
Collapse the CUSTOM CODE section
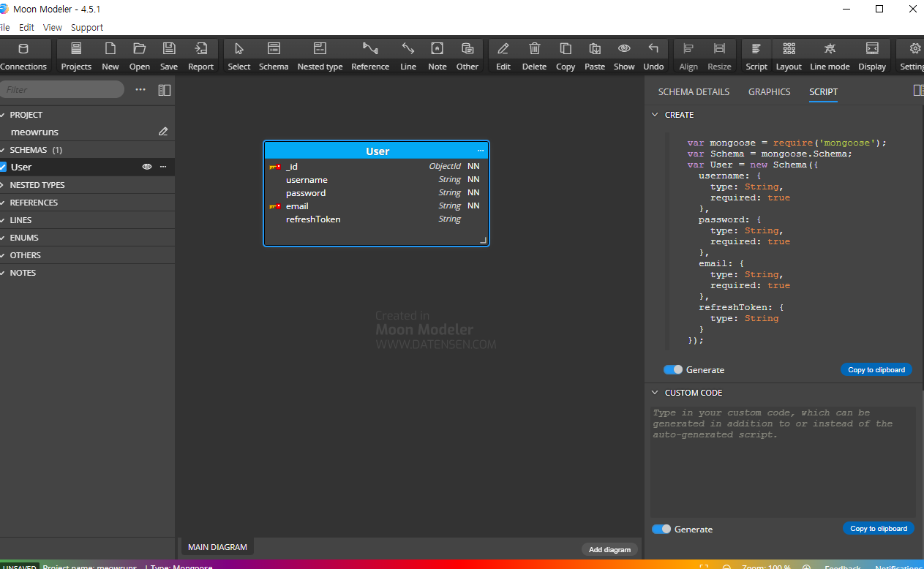click(655, 393)
